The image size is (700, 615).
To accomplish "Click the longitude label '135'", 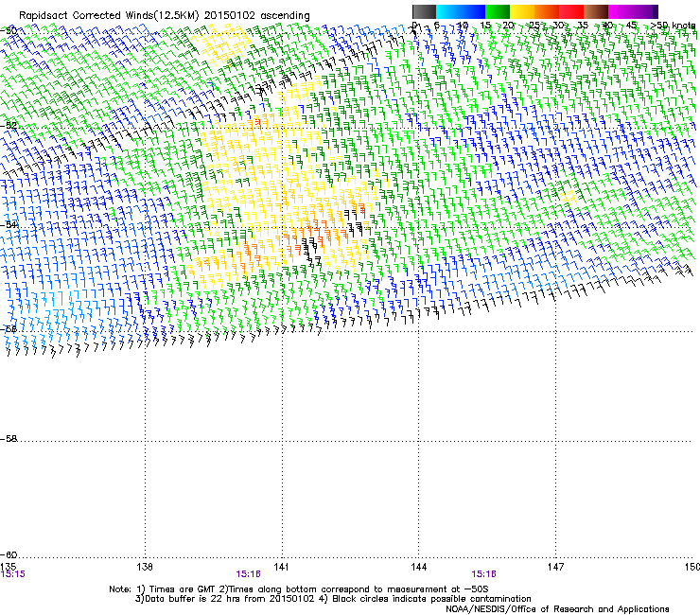I will click(8, 567).
